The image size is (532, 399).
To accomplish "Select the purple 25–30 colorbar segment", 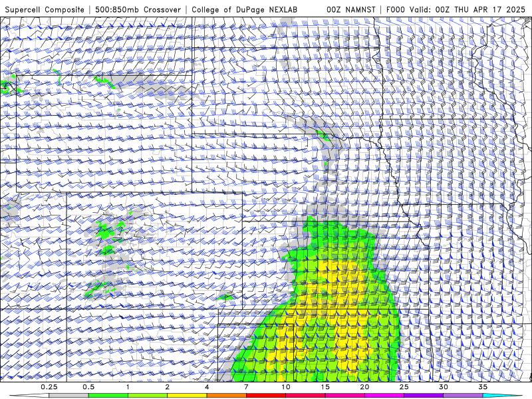I will click(x=424, y=396).
